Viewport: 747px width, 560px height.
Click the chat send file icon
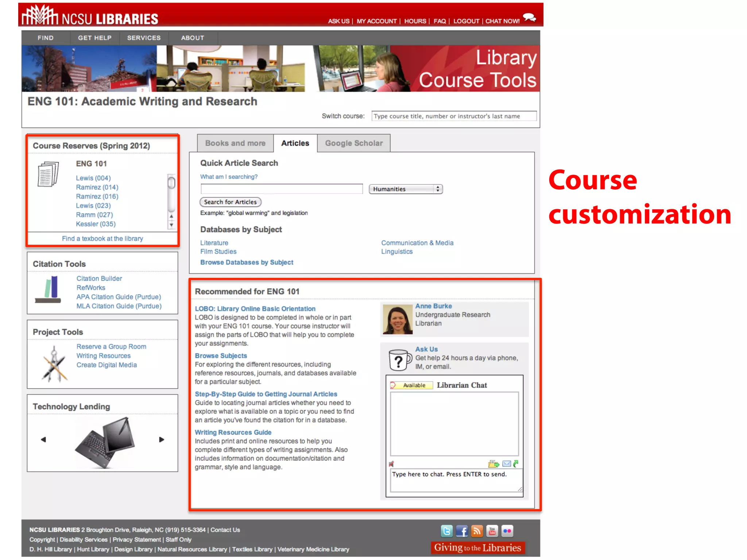coord(494,464)
